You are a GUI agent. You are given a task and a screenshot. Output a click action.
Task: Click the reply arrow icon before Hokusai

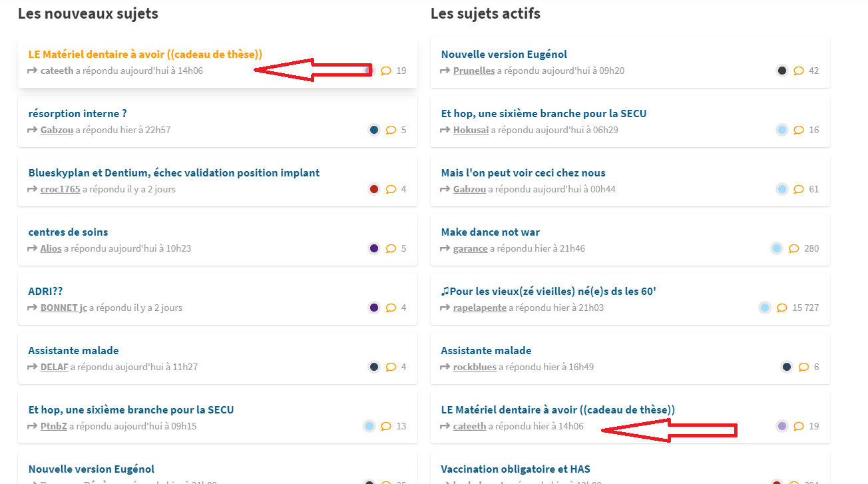tap(445, 130)
